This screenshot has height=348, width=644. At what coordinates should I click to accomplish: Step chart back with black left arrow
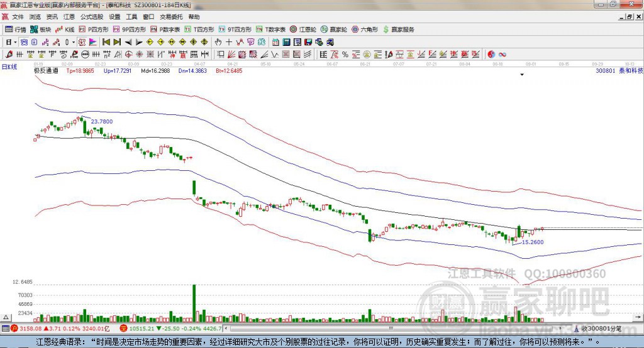[x=128, y=42]
